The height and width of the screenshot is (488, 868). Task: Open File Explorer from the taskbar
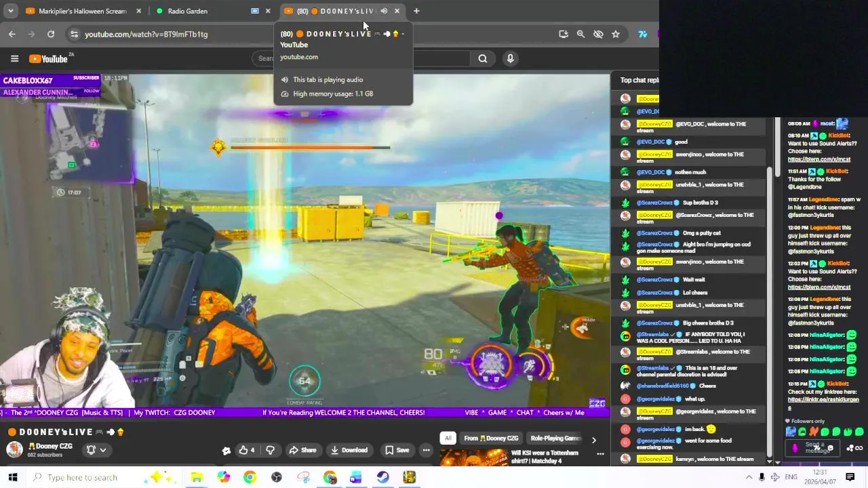click(x=197, y=477)
